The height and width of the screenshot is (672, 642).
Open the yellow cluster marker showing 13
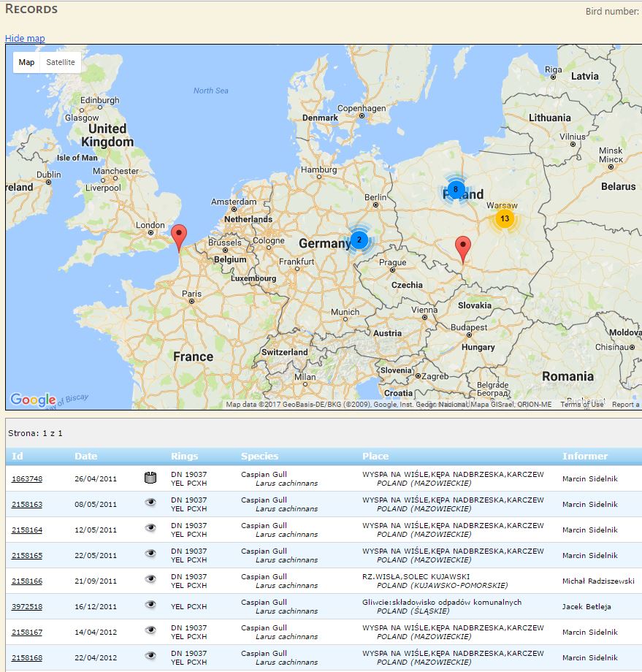(x=504, y=218)
